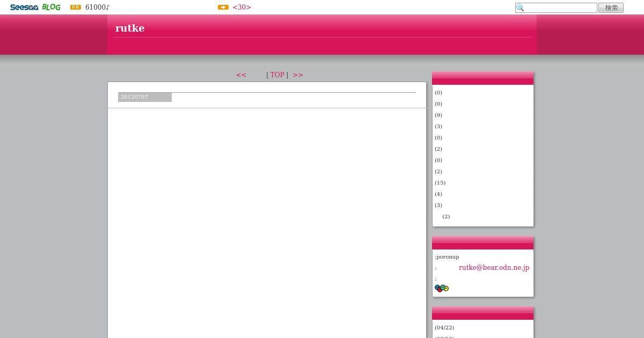Image resolution: width=644 pixels, height=338 pixels.
Task: Go to next post via ">>"
Action: click(298, 75)
